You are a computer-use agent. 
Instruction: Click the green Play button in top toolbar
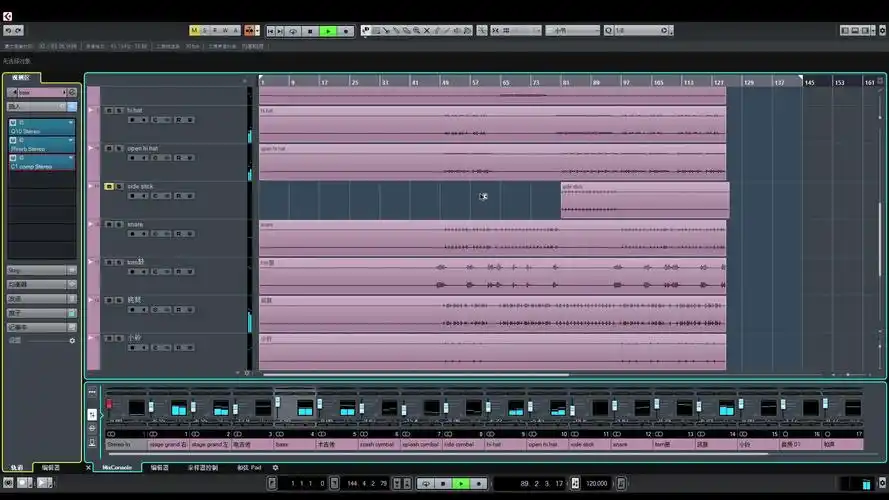[x=328, y=31]
